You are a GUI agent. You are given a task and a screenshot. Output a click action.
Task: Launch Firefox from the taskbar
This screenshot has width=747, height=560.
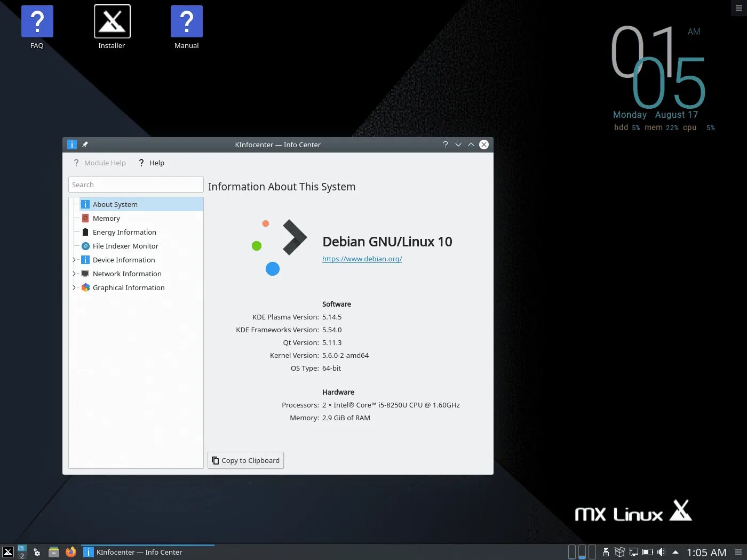pos(71,552)
